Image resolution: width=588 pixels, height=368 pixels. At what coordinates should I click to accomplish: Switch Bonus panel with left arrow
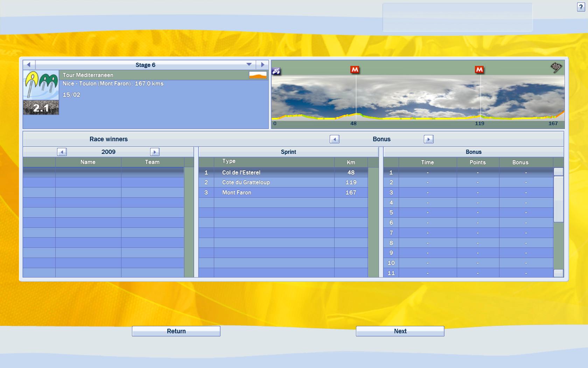click(334, 139)
